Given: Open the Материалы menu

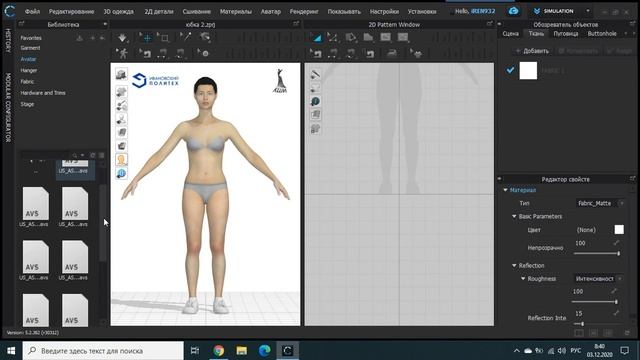Looking at the screenshot, I should click(236, 11).
